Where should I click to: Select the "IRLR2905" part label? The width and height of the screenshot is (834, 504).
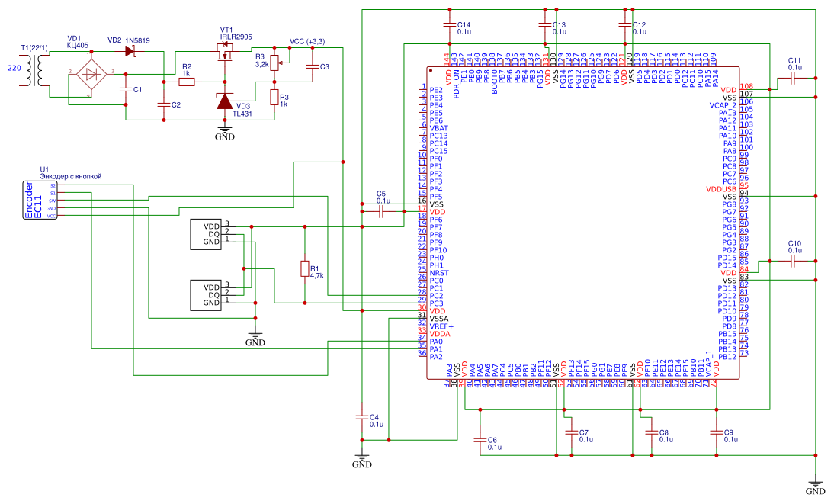[236, 37]
